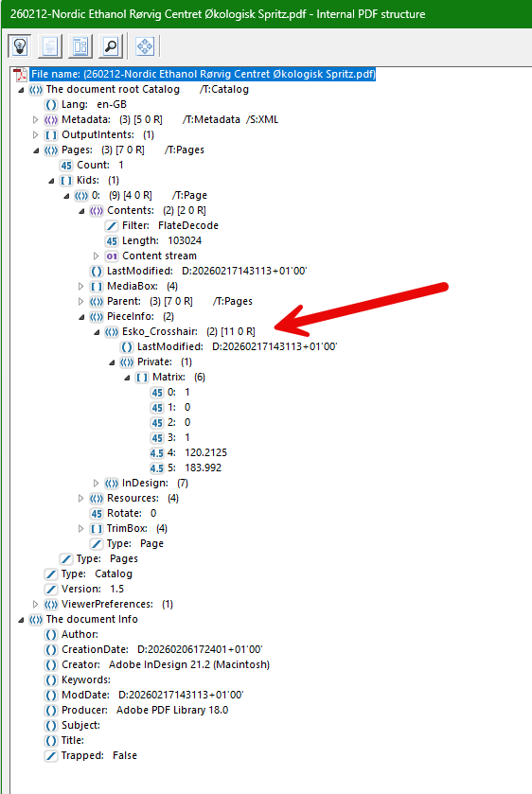Click the page layout toolbar icon
The image size is (532, 794).
80,46
